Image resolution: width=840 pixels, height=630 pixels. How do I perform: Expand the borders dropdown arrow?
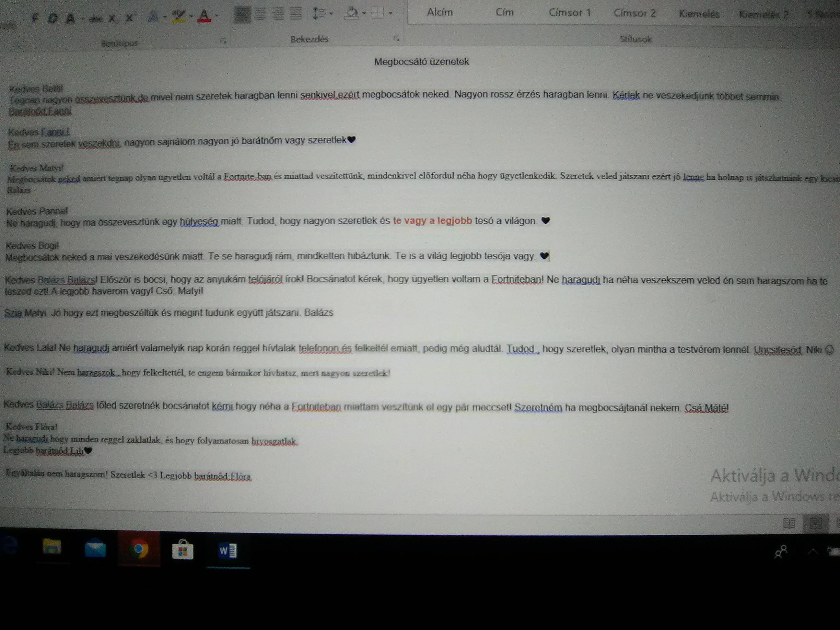tap(391, 13)
